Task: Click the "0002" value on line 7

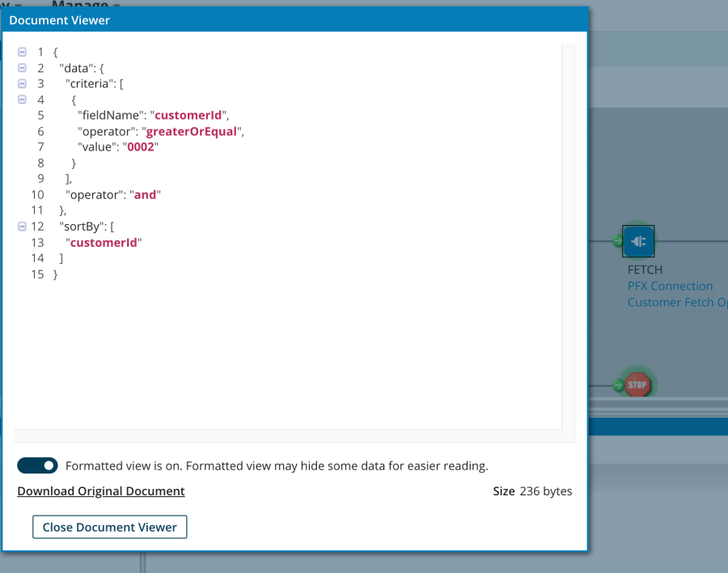Action: click(x=141, y=147)
